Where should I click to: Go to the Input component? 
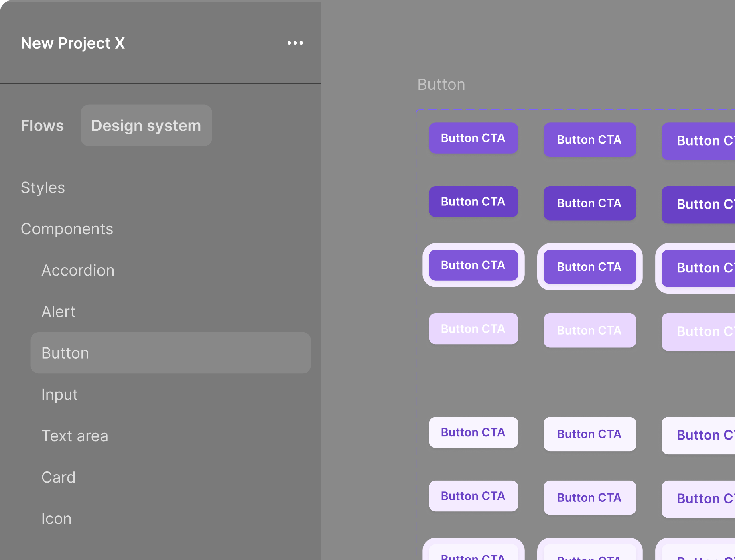59,394
